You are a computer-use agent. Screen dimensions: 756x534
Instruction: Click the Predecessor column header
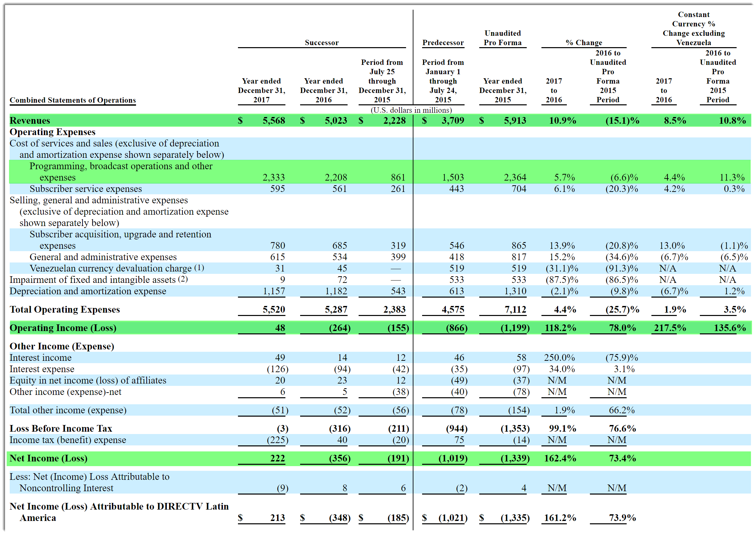click(x=443, y=42)
